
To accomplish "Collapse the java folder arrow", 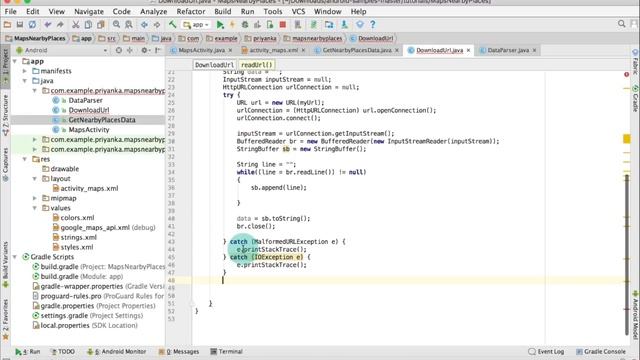I will [25, 81].
